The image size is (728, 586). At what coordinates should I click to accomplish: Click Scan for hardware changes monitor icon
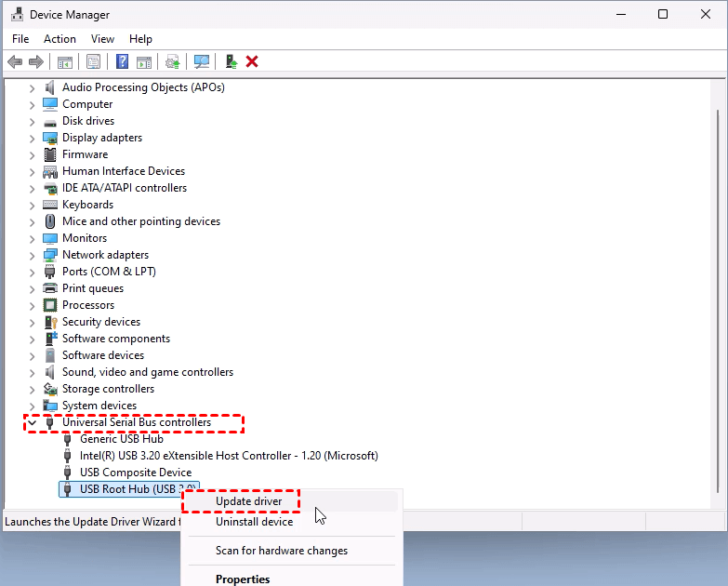[x=202, y=61]
